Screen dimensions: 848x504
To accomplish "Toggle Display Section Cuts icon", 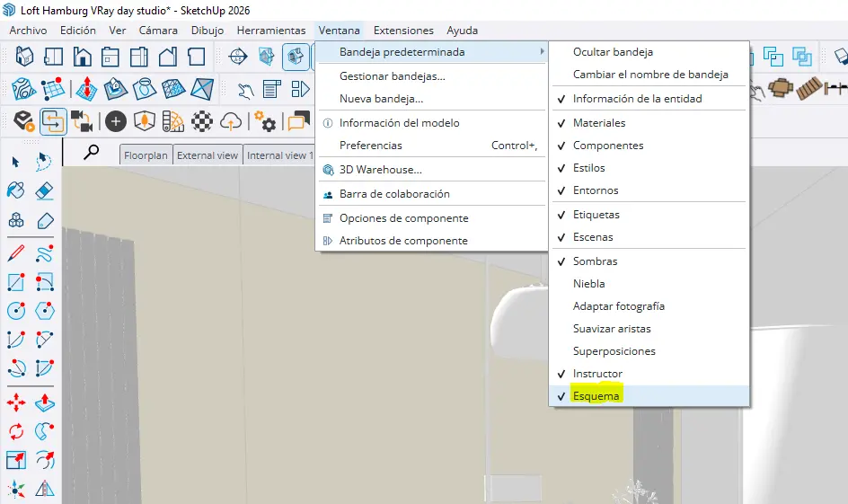I will coord(296,57).
